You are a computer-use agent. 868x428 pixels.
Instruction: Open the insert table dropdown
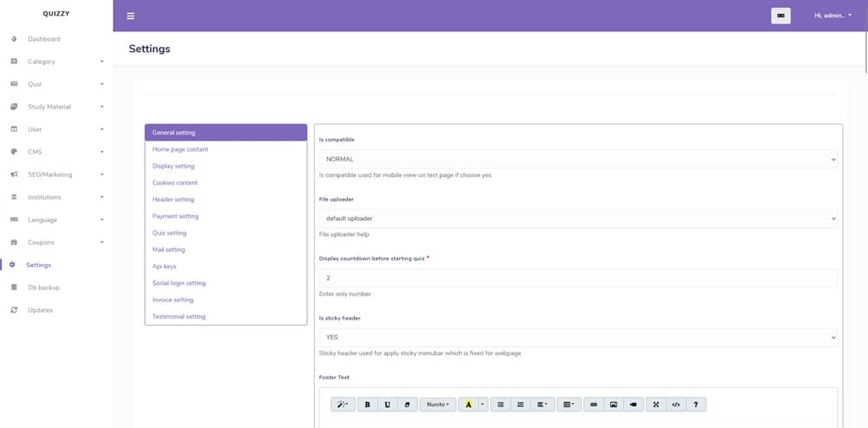tap(569, 405)
